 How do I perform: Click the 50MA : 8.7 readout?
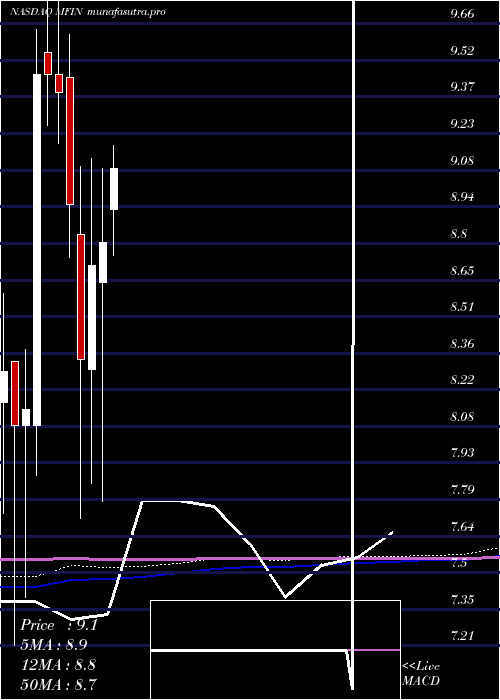click(x=59, y=684)
